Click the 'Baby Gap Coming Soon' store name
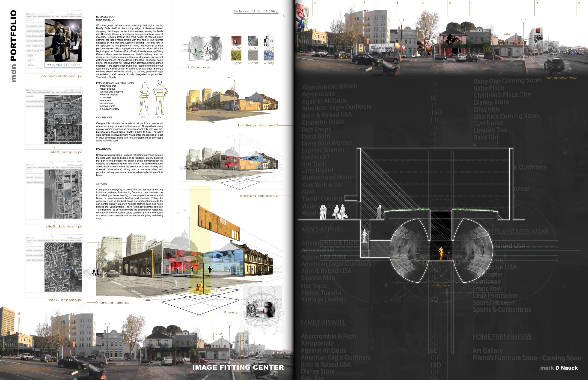Image resolution: width=588 pixels, height=380 pixels. (507, 81)
